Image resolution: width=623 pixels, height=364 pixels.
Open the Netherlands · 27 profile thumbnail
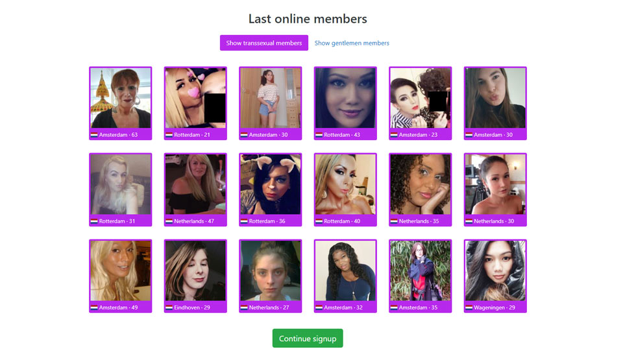(x=270, y=276)
